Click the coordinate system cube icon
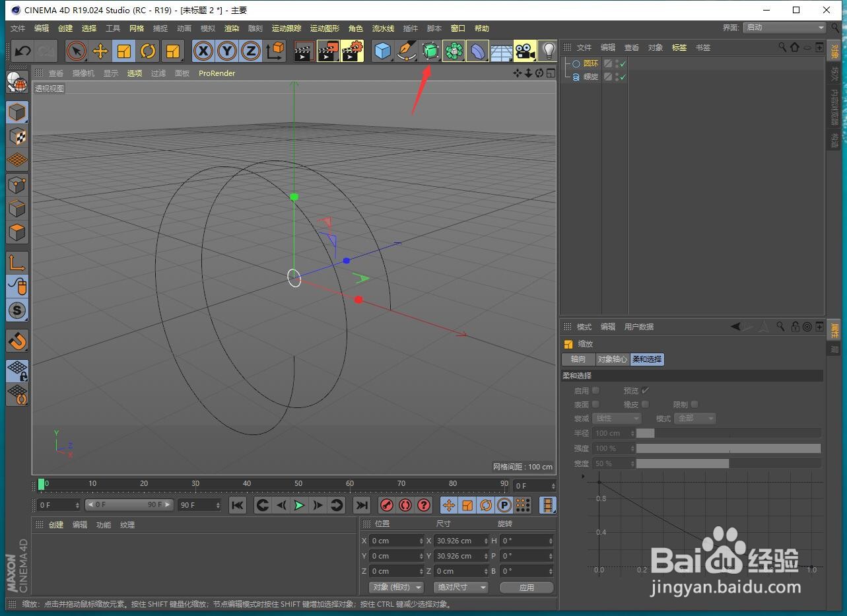Viewport: 847px width, 616px height. 275,51
